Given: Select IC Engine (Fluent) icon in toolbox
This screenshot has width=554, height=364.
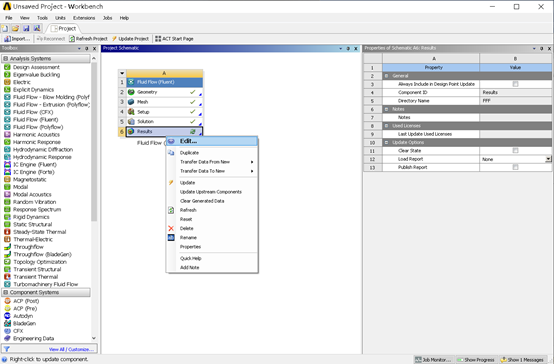Looking at the screenshot, I should pyautogui.click(x=7, y=165).
